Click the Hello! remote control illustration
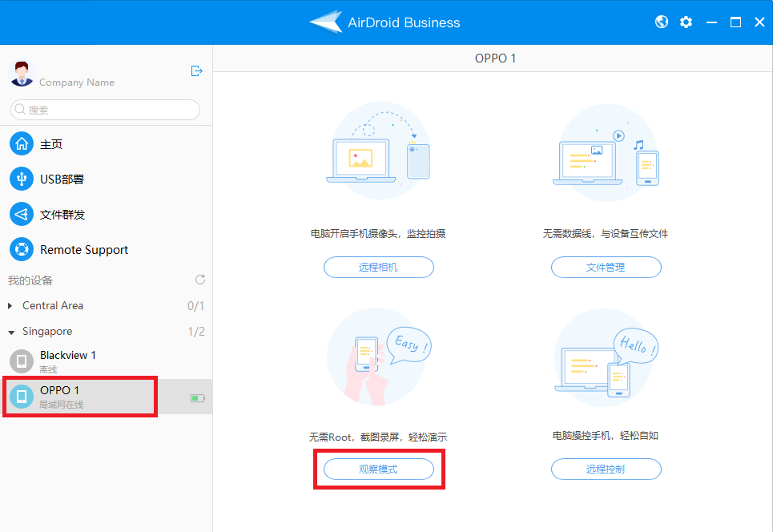The height and width of the screenshot is (532, 773). point(606,358)
